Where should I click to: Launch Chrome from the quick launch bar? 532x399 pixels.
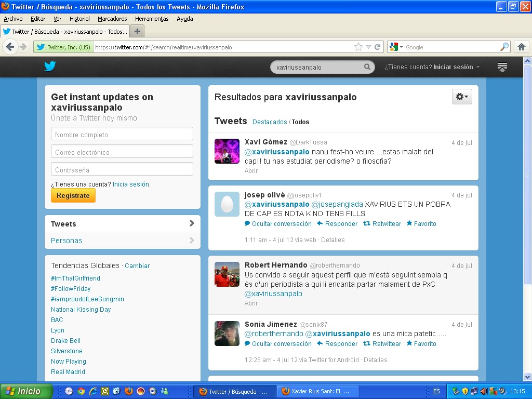tap(81, 391)
